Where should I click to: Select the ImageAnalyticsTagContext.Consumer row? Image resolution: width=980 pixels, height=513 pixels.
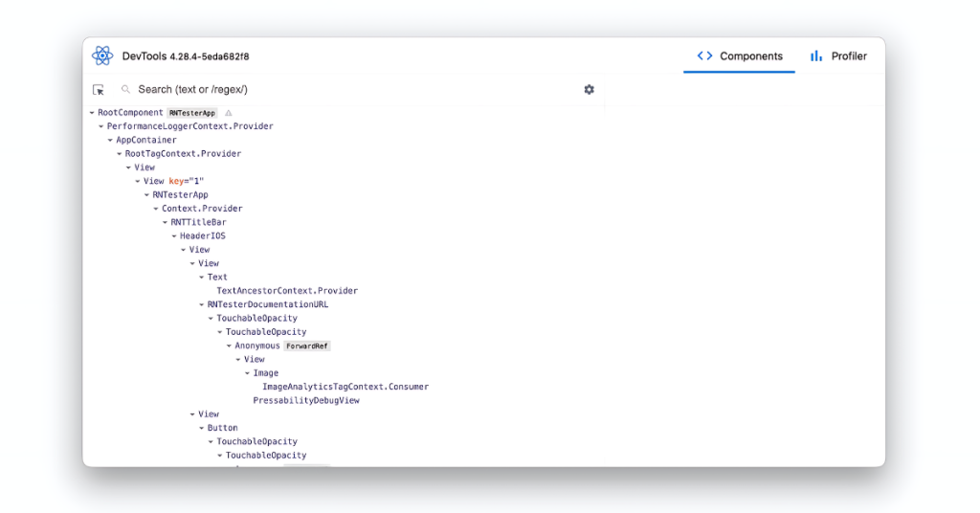click(x=345, y=387)
